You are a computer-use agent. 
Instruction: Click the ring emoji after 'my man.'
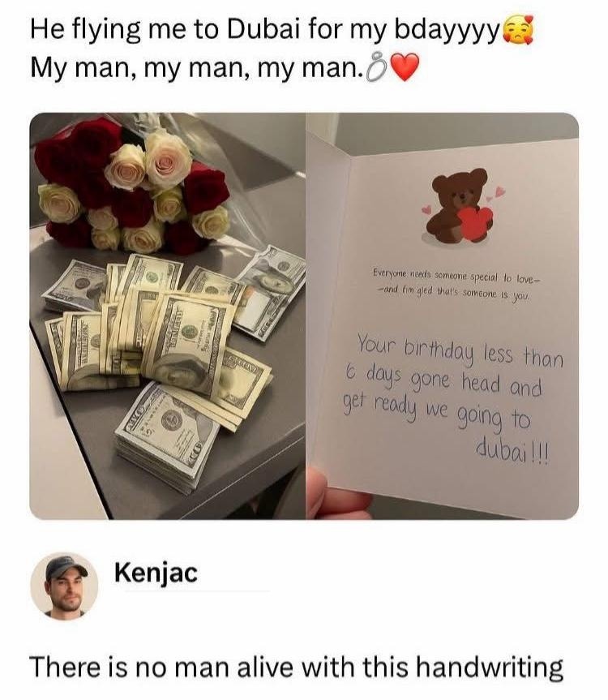tap(376, 70)
